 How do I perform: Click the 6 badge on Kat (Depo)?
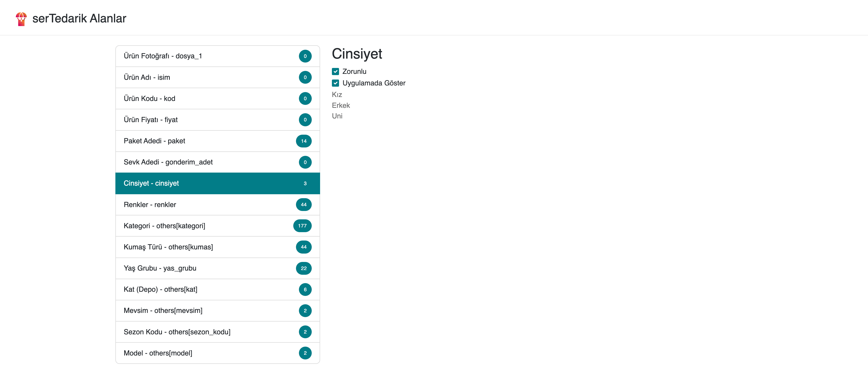tap(305, 290)
